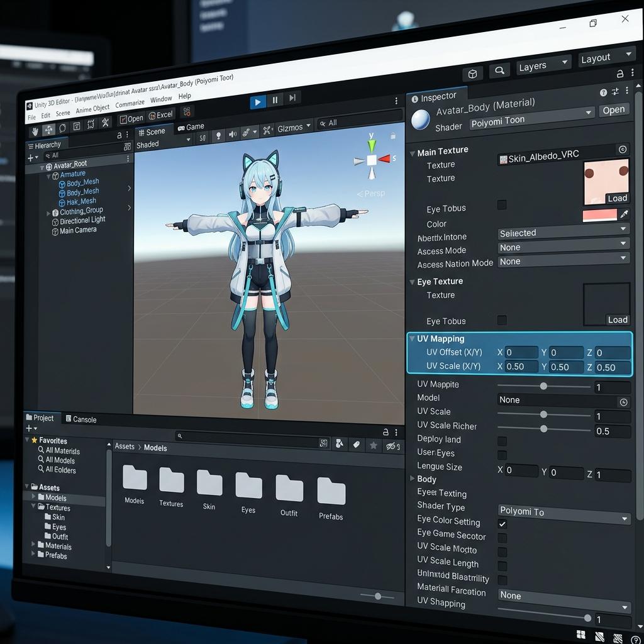Toggle the 2D scene view button
The width and height of the screenshot is (644, 644).
tap(203, 138)
